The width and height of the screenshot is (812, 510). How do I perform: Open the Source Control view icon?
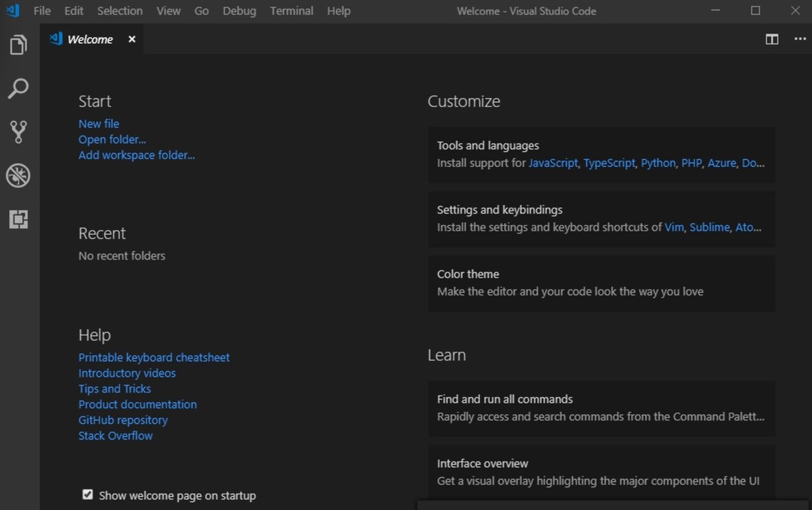point(18,132)
